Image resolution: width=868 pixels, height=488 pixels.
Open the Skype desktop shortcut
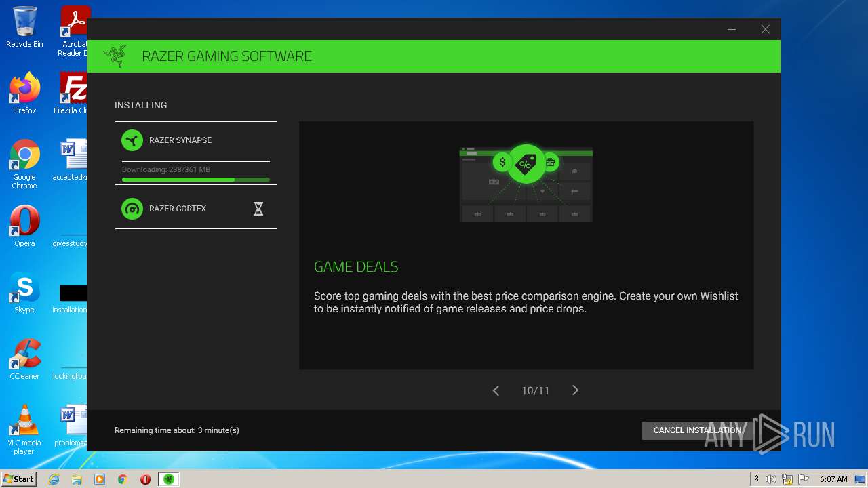pyautogui.click(x=24, y=292)
